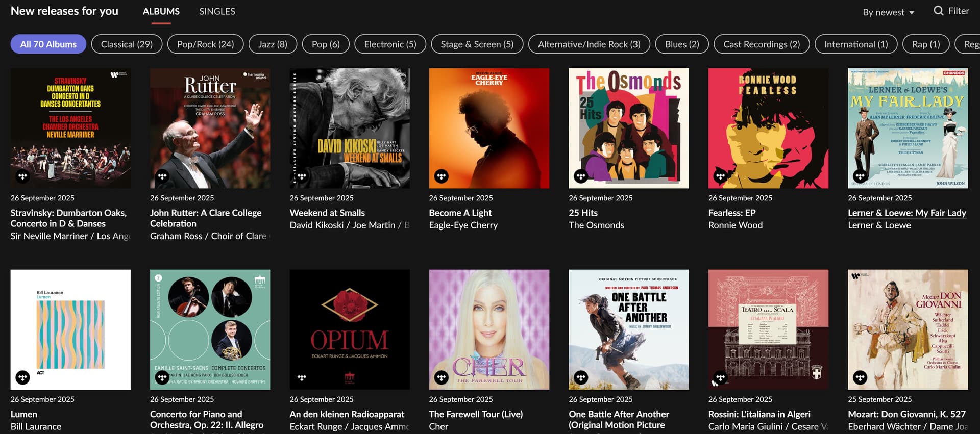980x434 pixels.
Task: Select the All 70 Albums filter chip
Action: click(48, 44)
